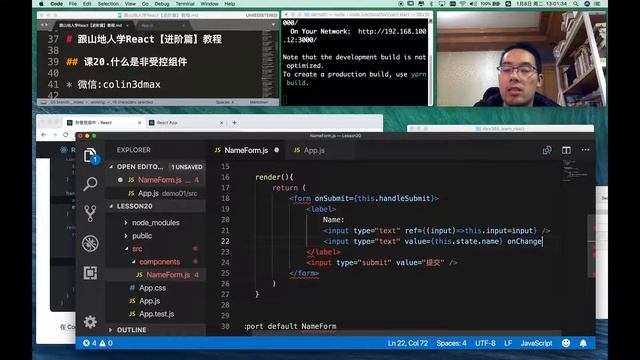Close the React App browser tab
This screenshot has width=640, height=360.
point(222,122)
